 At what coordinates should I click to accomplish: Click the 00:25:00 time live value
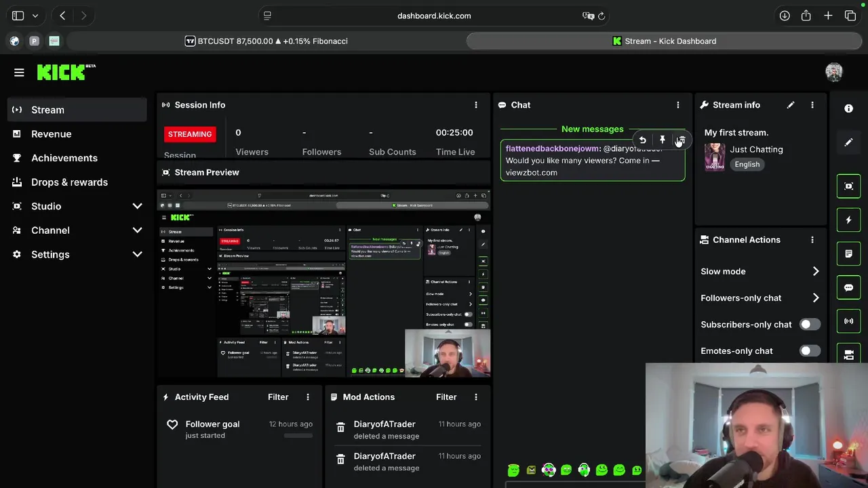pyautogui.click(x=454, y=133)
